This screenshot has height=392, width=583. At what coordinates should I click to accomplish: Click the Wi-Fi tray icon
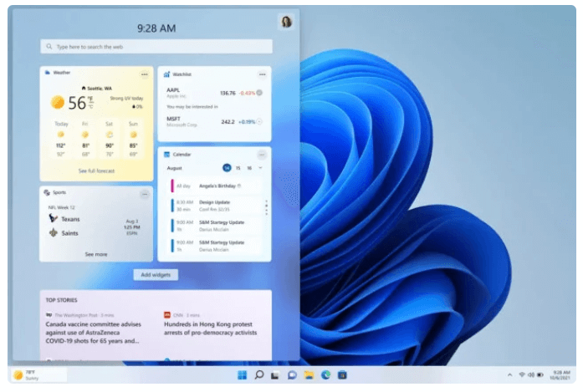[522, 375]
